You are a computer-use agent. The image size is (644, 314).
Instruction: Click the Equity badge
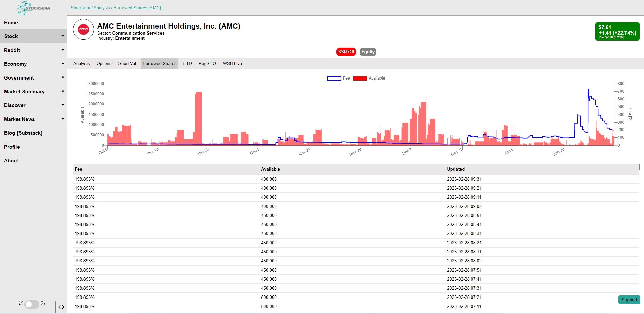(x=368, y=52)
